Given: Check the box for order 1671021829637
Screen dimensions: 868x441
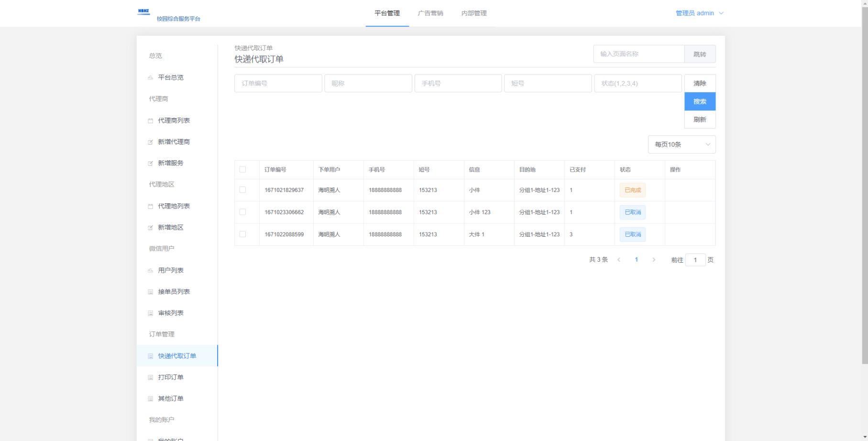Looking at the screenshot, I should coord(242,190).
